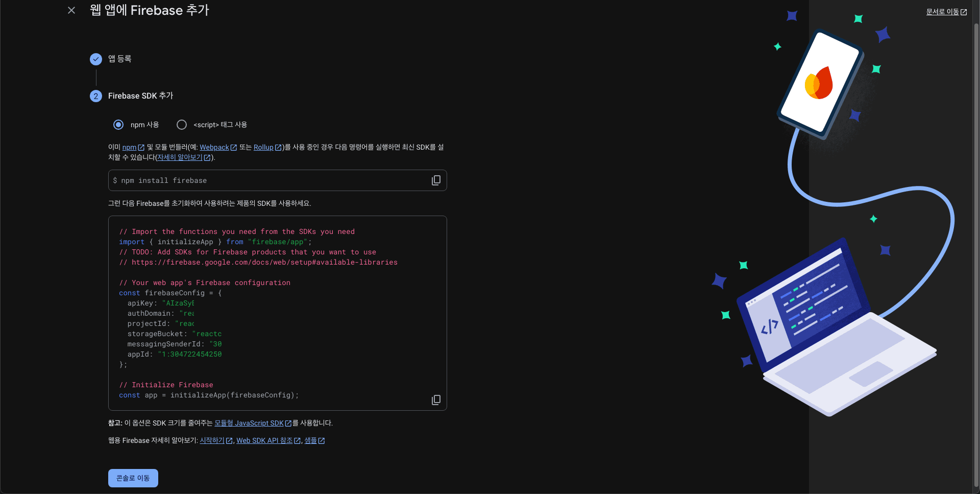This screenshot has width=980, height=494.
Task: Open the 모듈형 JavaScript SDK link
Action: point(249,423)
